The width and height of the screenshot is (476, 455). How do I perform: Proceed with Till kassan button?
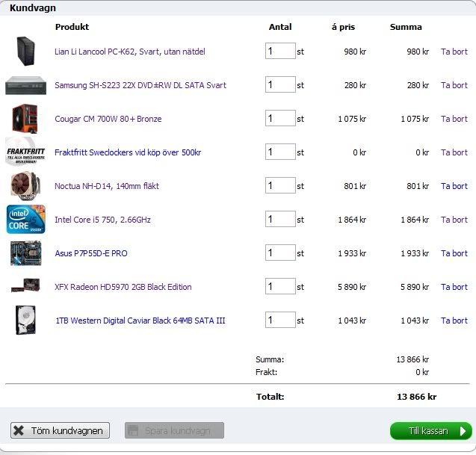[431, 431]
